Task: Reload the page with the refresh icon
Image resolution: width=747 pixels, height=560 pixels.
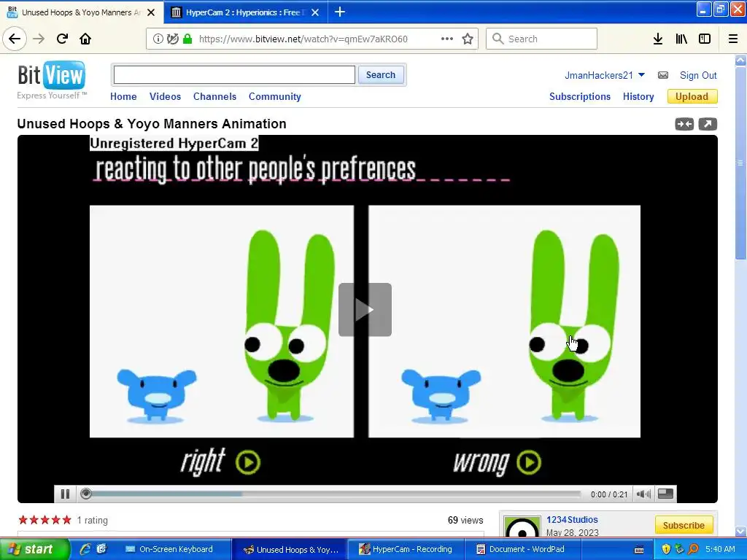Action: (x=63, y=39)
